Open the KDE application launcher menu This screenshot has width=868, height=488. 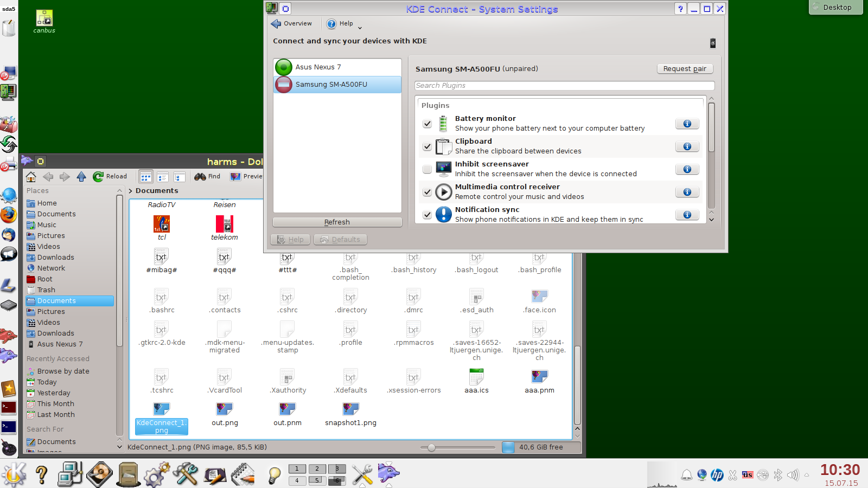pos(14,474)
